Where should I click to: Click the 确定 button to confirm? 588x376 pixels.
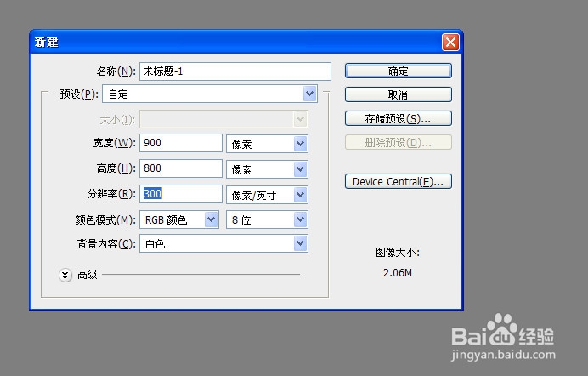click(x=398, y=71)
